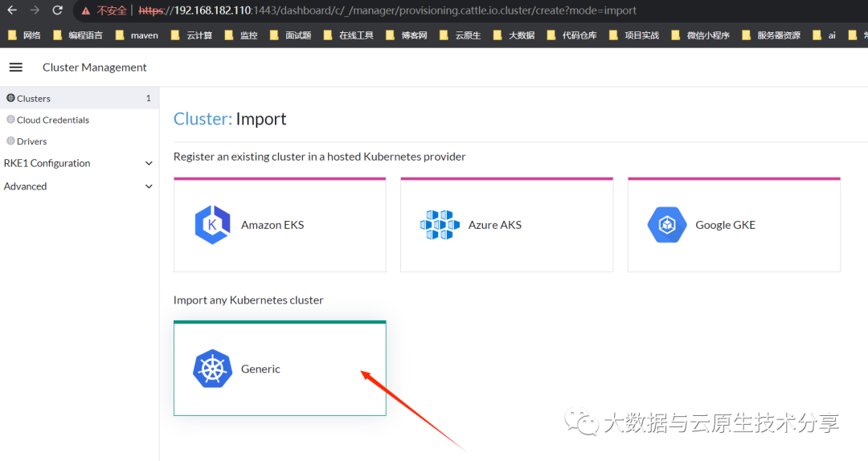Screen dimensions: 868x461
Task: Expand the Advanced section chevron
Action: (149, 186)
